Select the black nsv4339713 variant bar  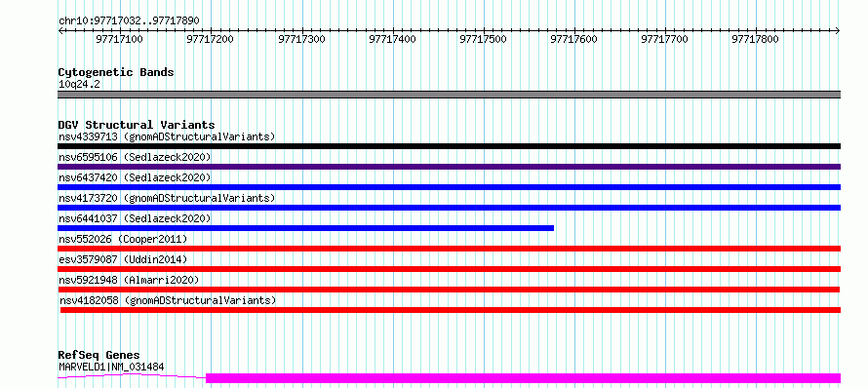tap(449, 146)
